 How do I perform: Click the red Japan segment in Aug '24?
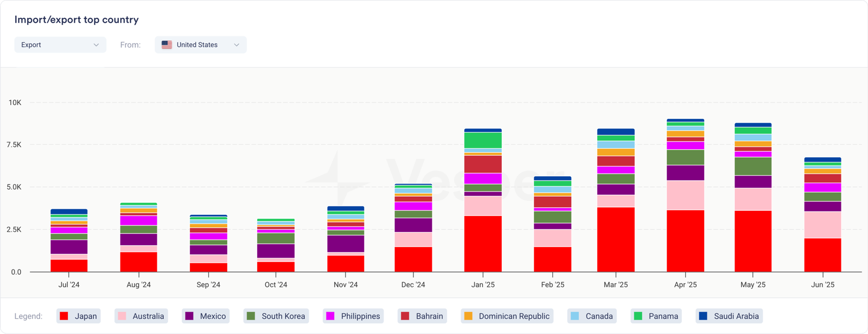pos(138,262)
